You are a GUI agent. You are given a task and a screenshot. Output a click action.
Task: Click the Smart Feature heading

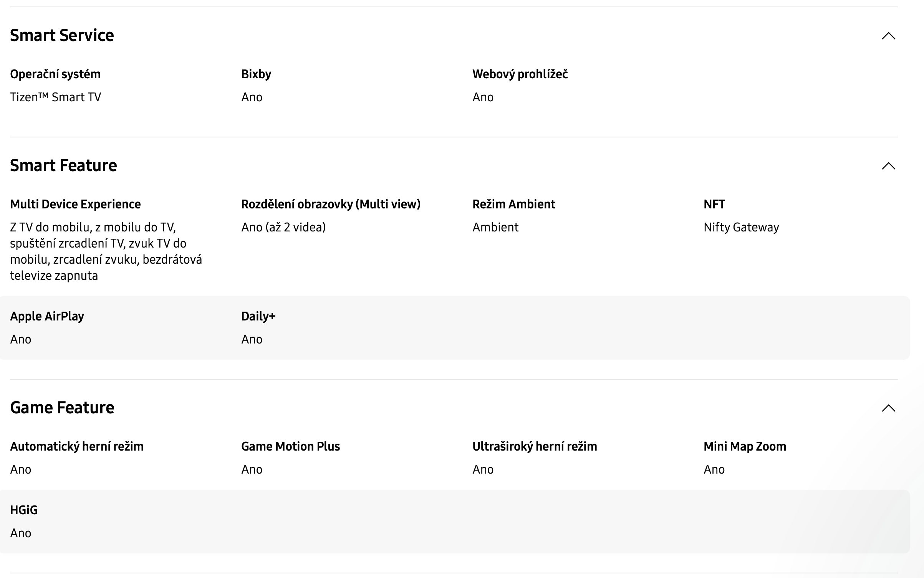pyautogui.click(x=63, y=165)
